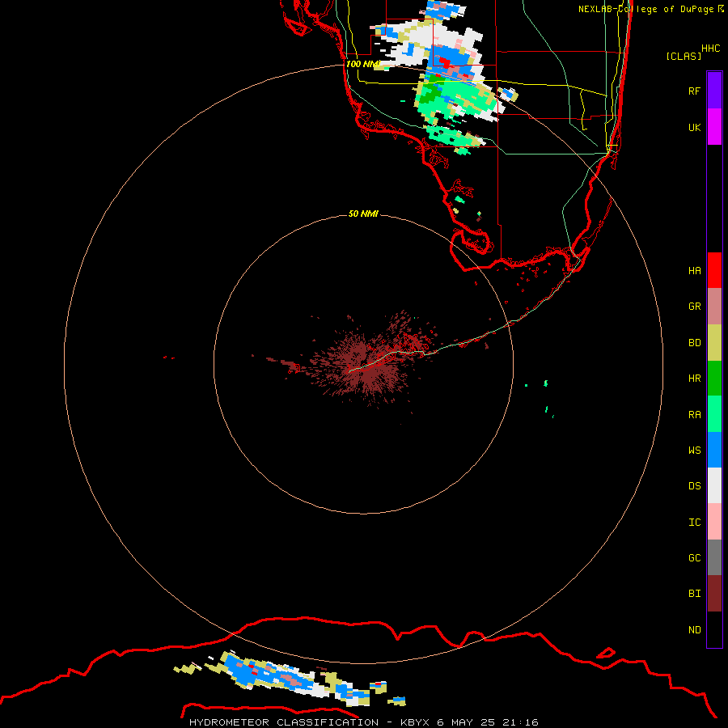This screenshot has width=728, height=728.
Task: Click the BI brown legend swatch
Action: click(x=714, y=594)
